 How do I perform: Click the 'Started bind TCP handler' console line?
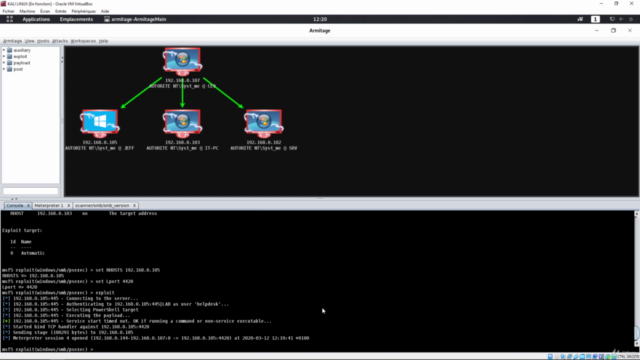pos(76,327)
